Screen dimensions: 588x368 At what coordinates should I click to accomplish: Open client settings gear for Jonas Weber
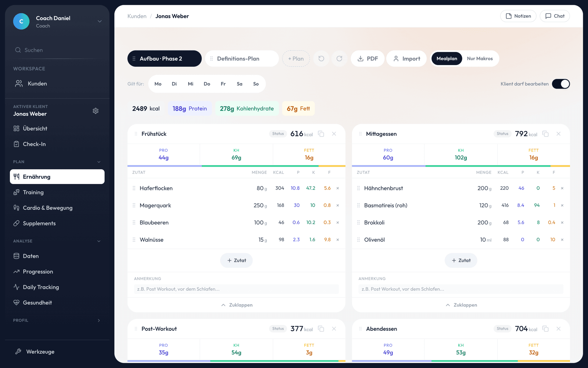96,111
